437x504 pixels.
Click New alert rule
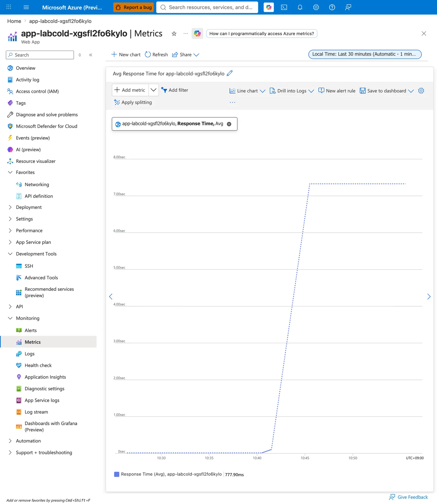pyautogui.click(x=337, y=91)
